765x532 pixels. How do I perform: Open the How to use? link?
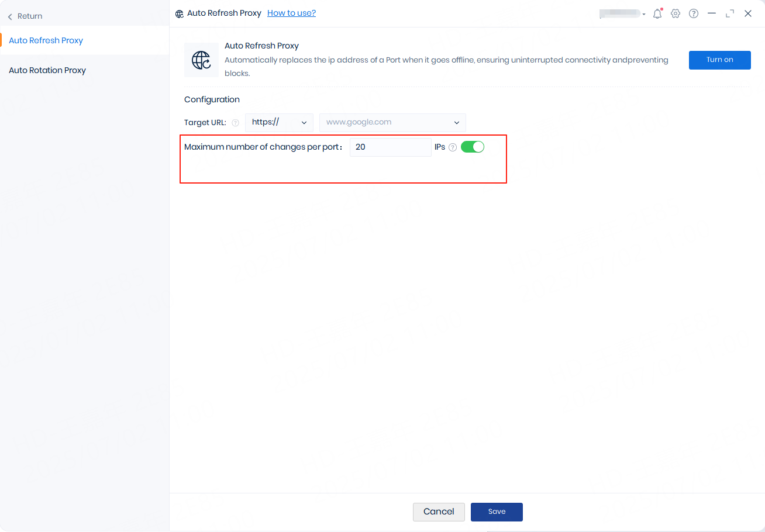291,13
